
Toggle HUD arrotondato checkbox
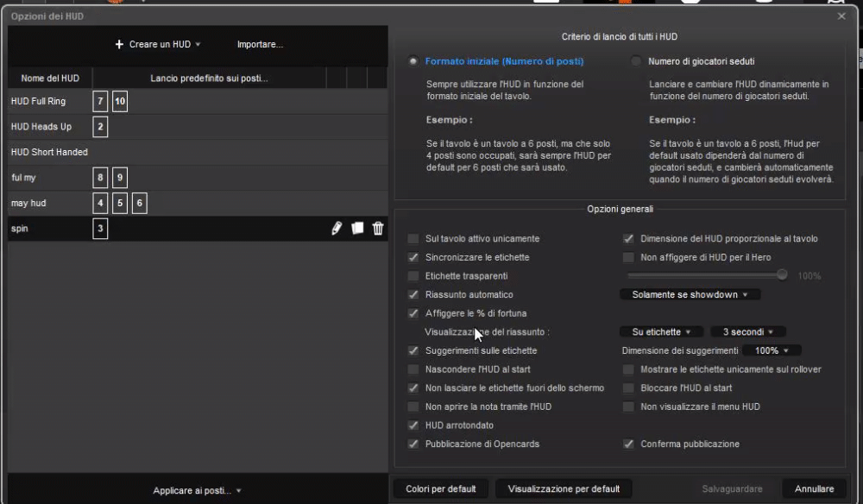pyautogui.click(x=413, y=425)
